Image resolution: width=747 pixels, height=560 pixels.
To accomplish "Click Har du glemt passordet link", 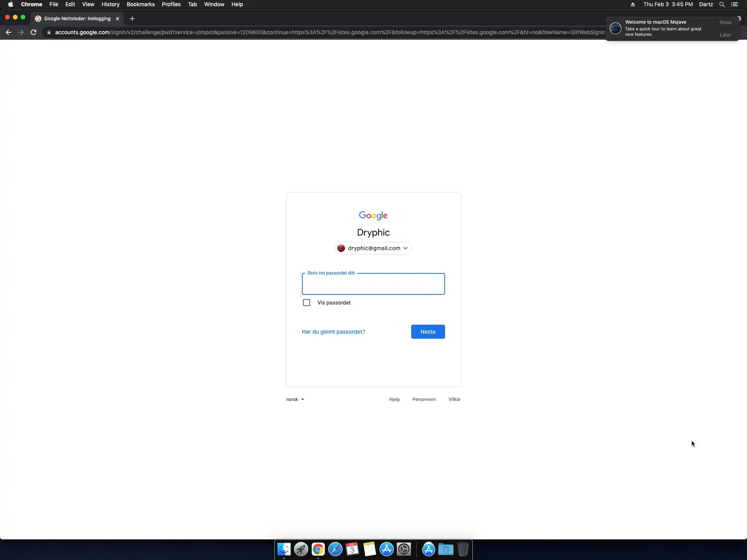I will pyautogui.click(x=333, y=332).
